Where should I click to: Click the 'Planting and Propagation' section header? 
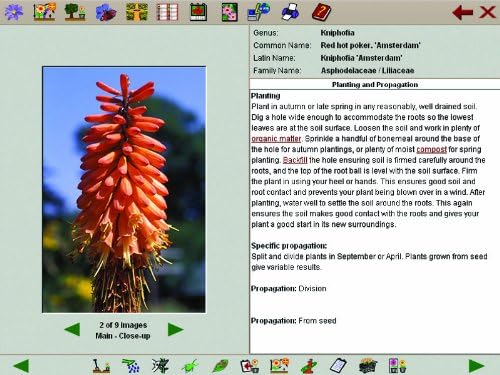click(x=375, y=85)
